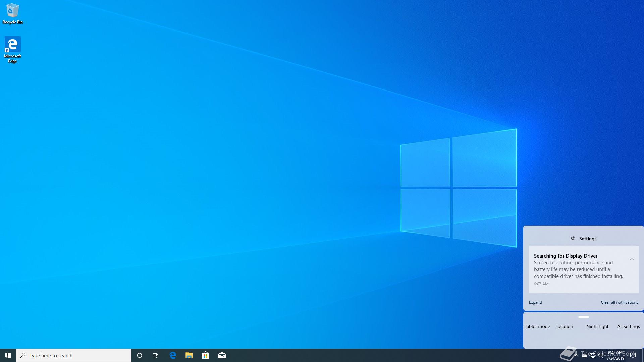Click the Type here to search box
The width and height of the screenshot is (644, 362).
(74, 355)
